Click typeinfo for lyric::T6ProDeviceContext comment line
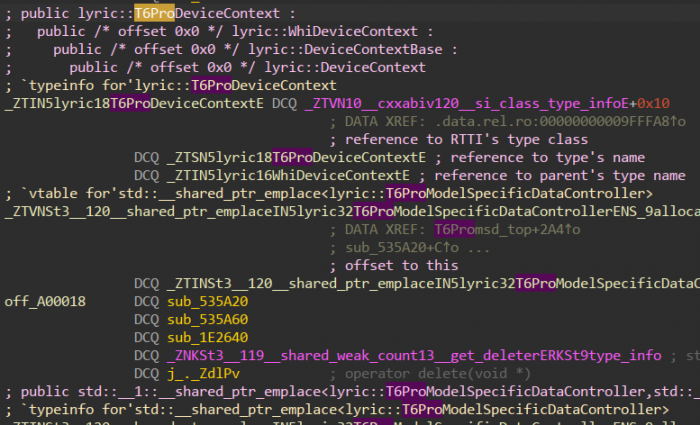 171,86
